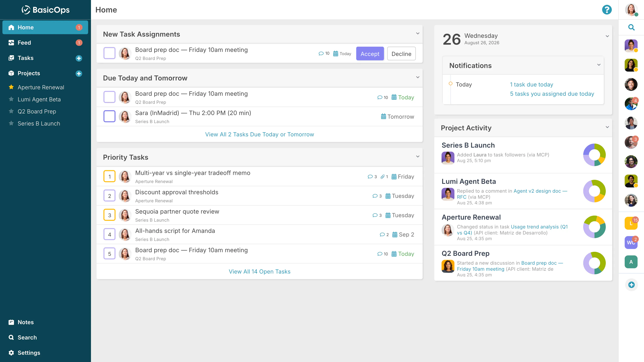This screenshot has height=362, width=644.
Task: Accept the Board prep doc assignment
Action: (370, 54)
